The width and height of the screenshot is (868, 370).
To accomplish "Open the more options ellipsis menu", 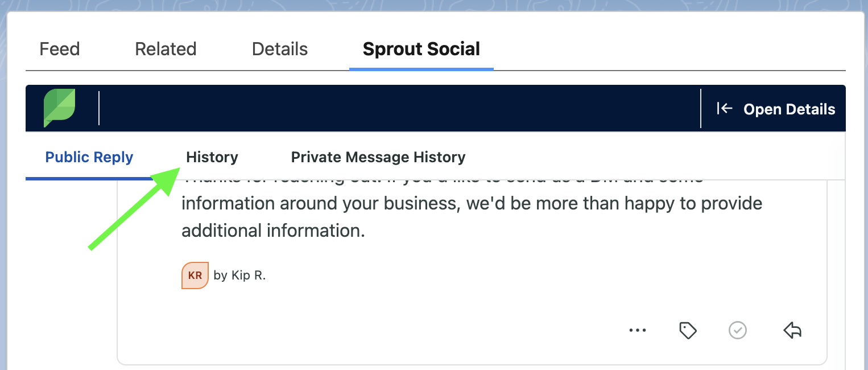I will [638, 330].
